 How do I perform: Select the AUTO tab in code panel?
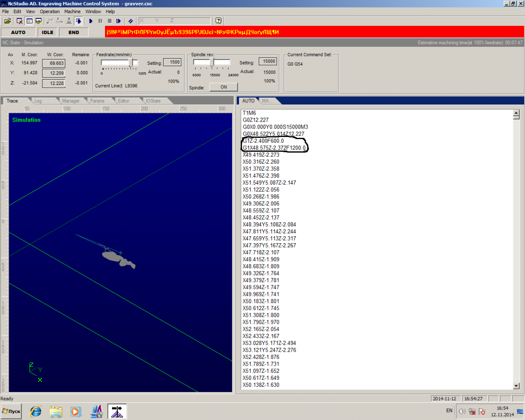pyautogui.click(x=248, y=101)
